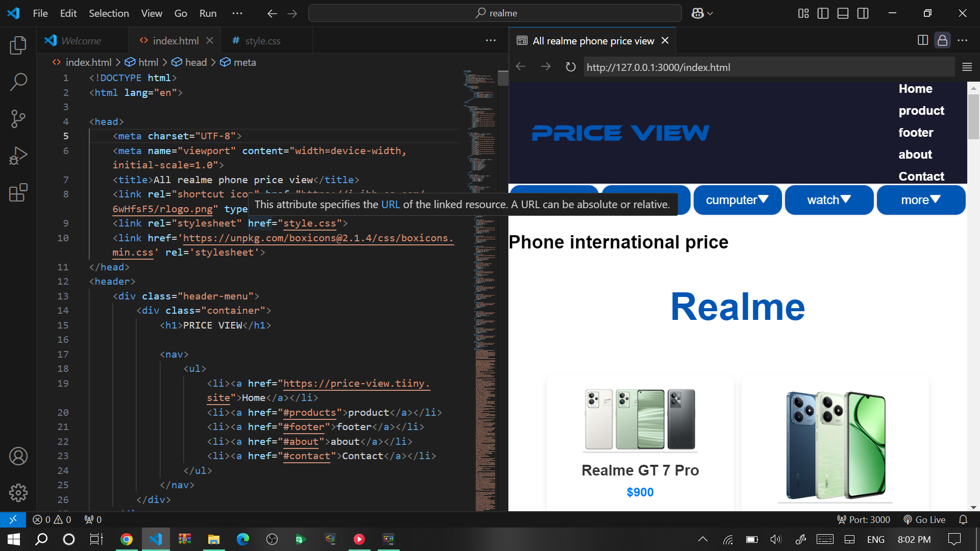980x551 pixels.
Task: Open notifications bell in status bar
Action: 963,519
